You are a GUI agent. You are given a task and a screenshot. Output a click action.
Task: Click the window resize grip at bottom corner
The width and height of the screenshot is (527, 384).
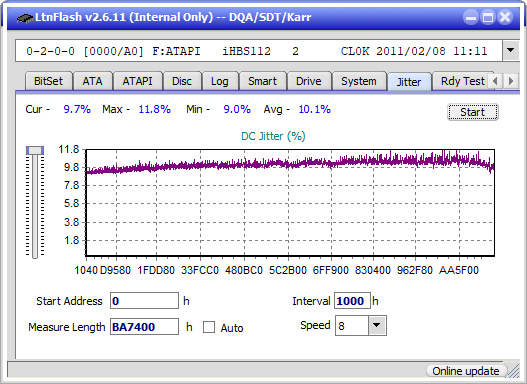[514, 371]
